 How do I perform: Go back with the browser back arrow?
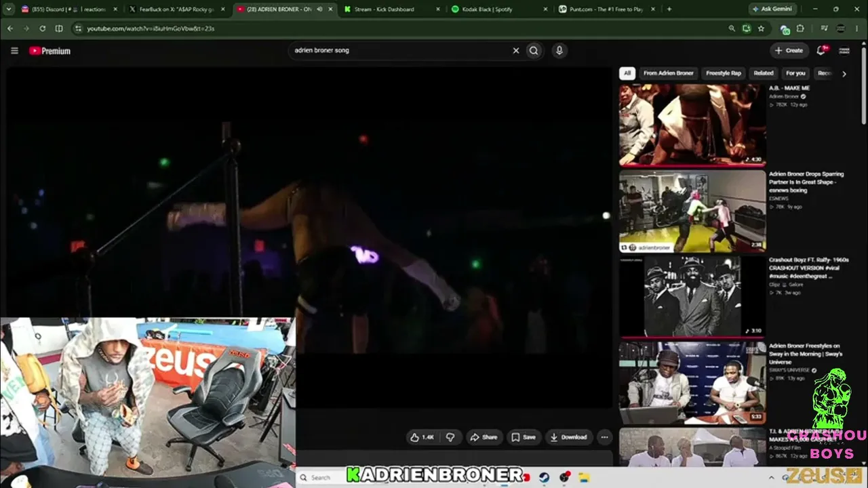click(x=10, y=28)
